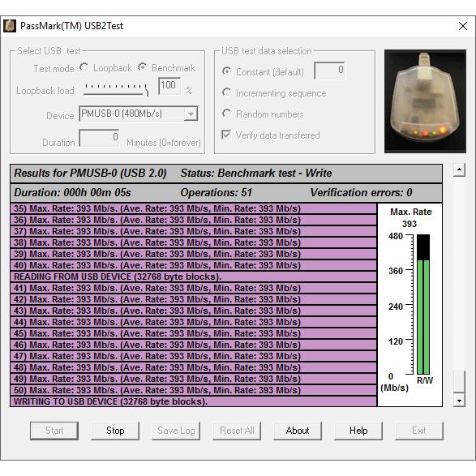Select the Loopback test mode radio
The image size is (476, 476).
(x=84, y=67)
